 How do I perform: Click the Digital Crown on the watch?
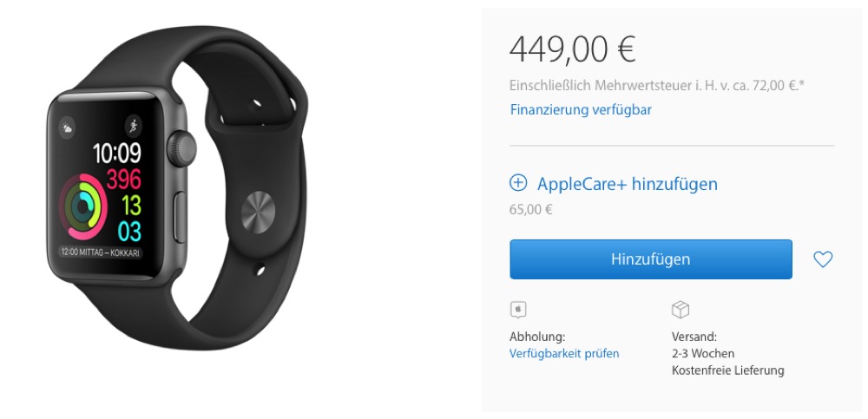(x=182, y=149)
